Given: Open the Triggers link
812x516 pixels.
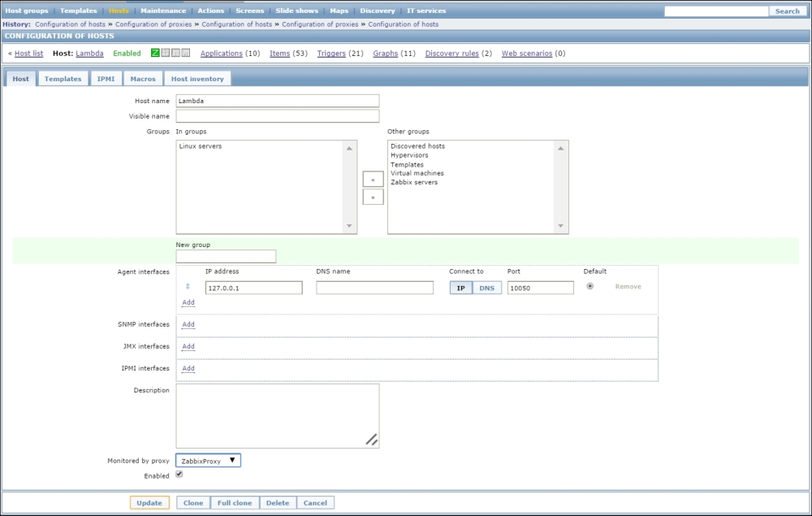Looking at the screenshot, I should pyautogui.click(x=330, y=54).
